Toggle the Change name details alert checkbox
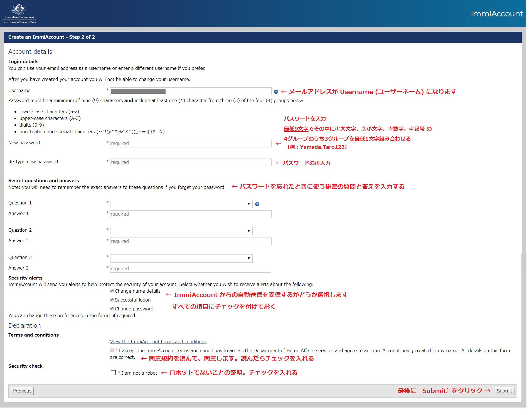 (x=112, y=291)
